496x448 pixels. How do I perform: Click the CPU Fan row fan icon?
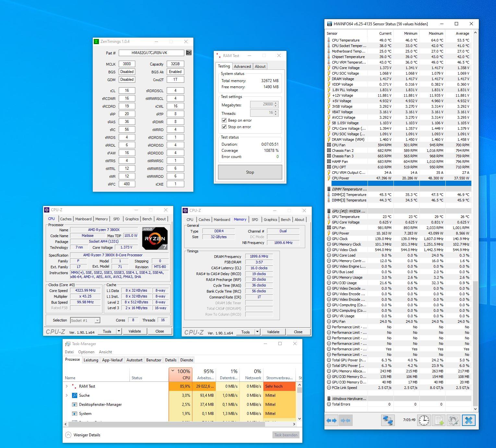pos(329,145)
